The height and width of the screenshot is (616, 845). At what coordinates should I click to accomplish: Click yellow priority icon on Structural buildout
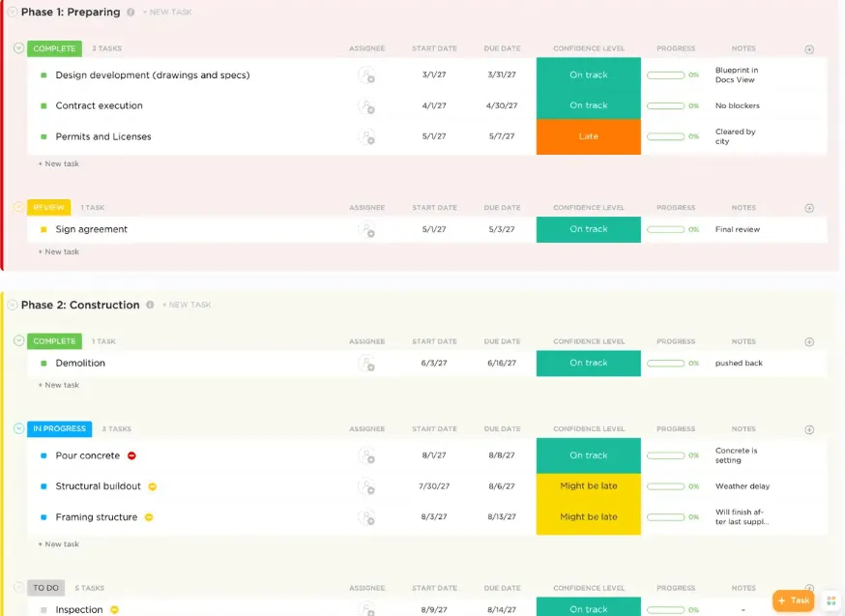tap(153, 486)
